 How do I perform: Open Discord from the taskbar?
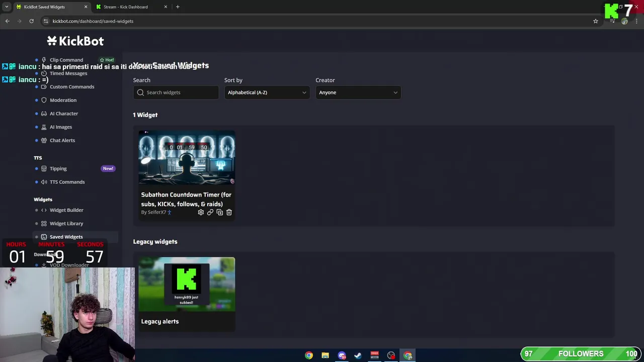click(342, 355)
